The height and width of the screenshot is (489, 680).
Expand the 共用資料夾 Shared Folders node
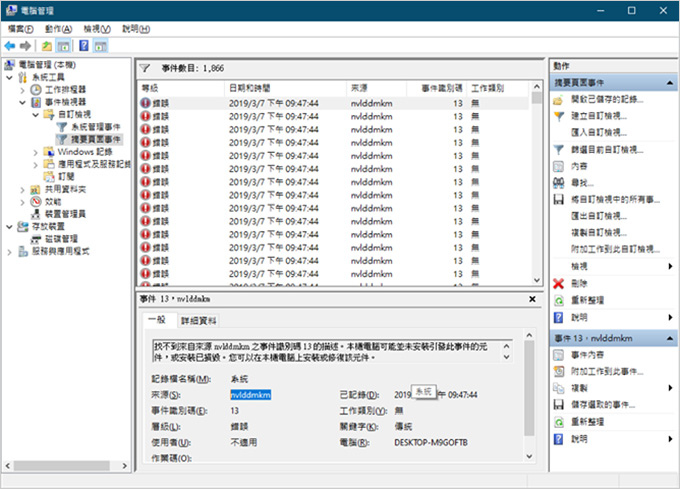[x=23, y=189]
